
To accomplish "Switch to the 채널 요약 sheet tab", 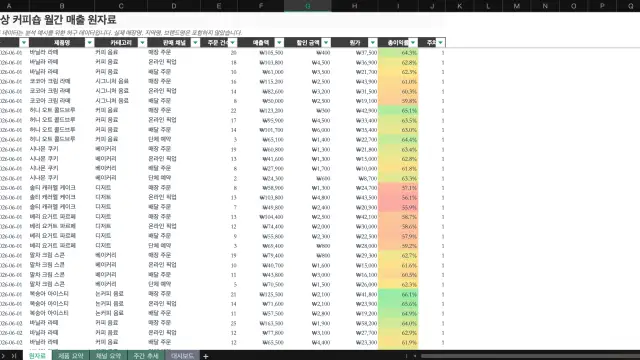I will pos(108,356).
